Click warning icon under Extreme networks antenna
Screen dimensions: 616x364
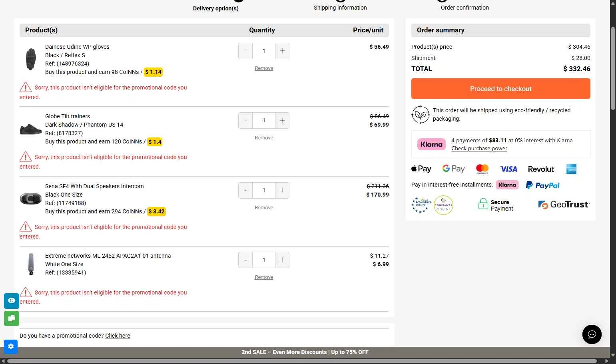26,292
